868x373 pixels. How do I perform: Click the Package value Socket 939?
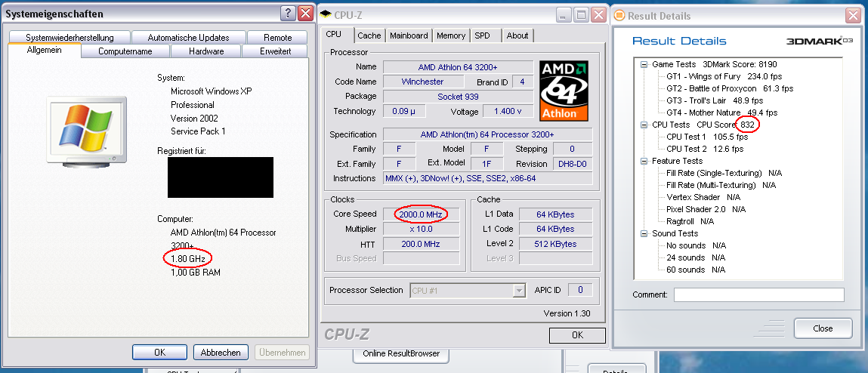tap(458, 97)
